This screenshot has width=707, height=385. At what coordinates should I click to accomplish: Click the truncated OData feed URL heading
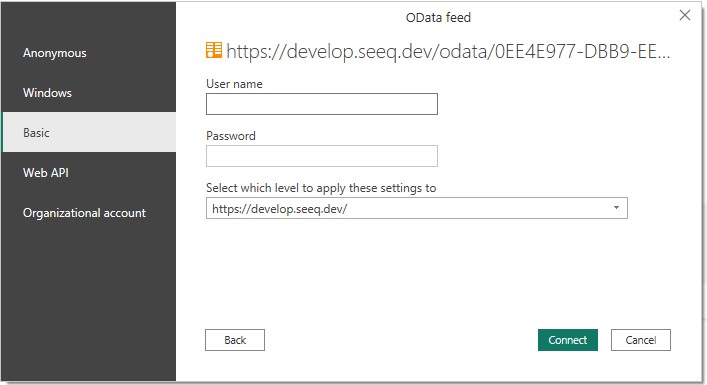pos(448,51)
